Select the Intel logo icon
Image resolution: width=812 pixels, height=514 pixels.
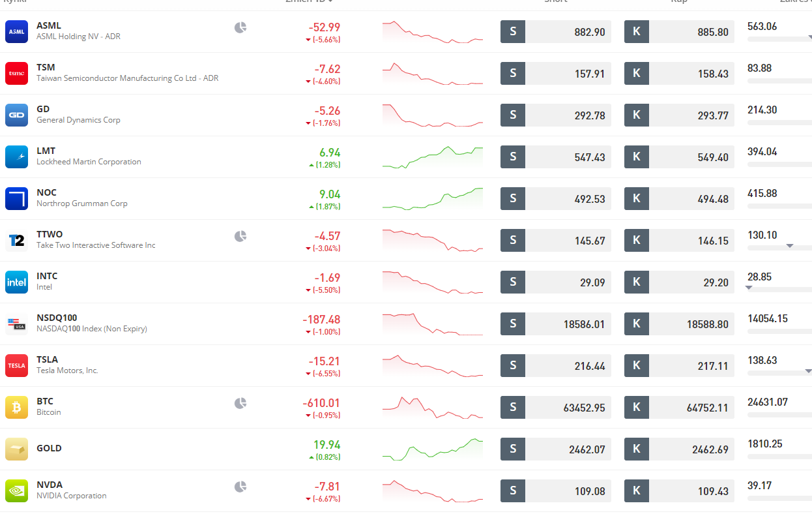coord(16,282)
